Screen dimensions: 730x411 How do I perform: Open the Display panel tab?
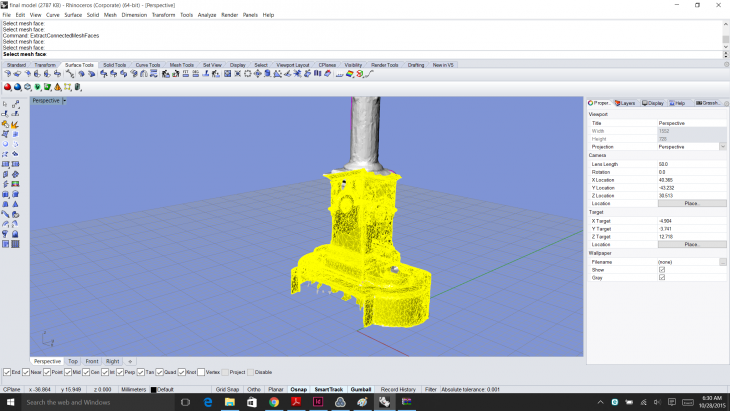click(x=653, y=103)
